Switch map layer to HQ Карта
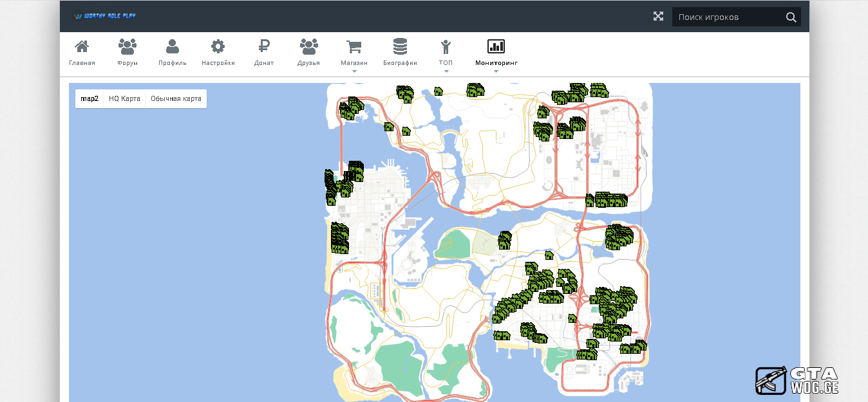 click(124, 99)
